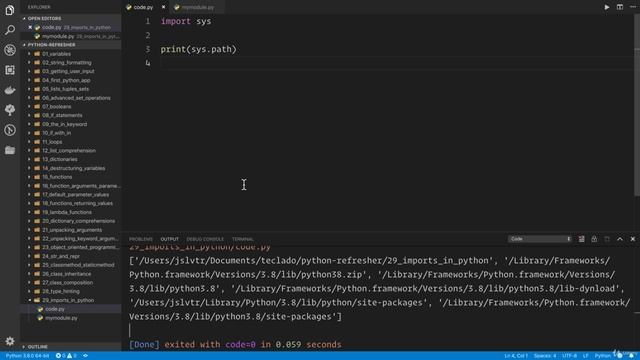Close the bottom panel
Viewport: 640px width, 360px height.
tap(633, 239)
